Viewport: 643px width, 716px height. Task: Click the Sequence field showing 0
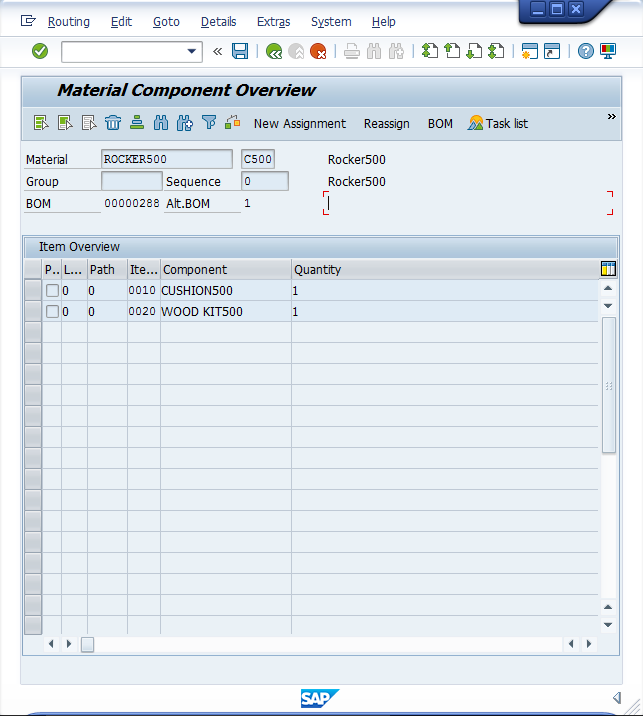pos(265,181)
